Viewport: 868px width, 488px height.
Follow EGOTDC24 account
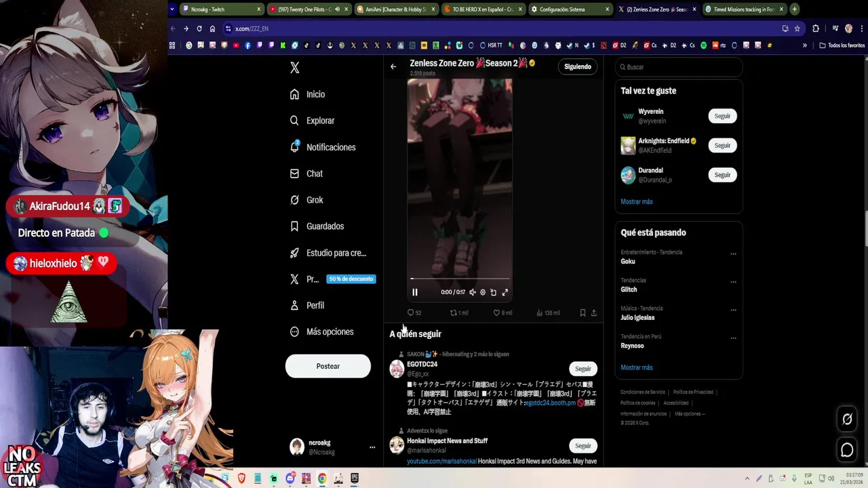pos(583,369)
